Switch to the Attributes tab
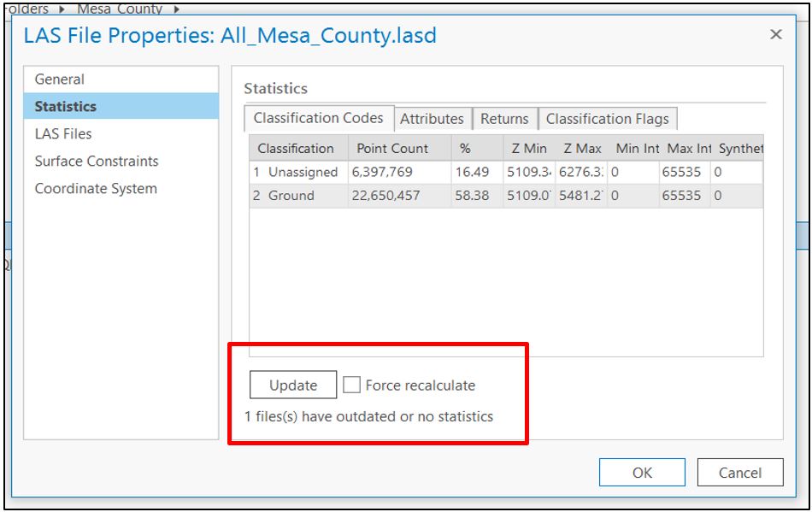812x512 pixels. pos(432,120)
